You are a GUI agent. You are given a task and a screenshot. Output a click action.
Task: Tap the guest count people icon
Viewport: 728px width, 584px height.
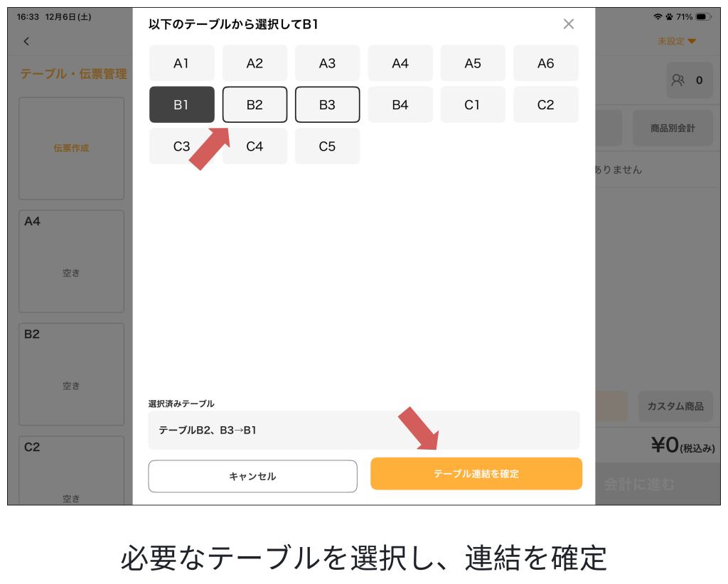678,80
